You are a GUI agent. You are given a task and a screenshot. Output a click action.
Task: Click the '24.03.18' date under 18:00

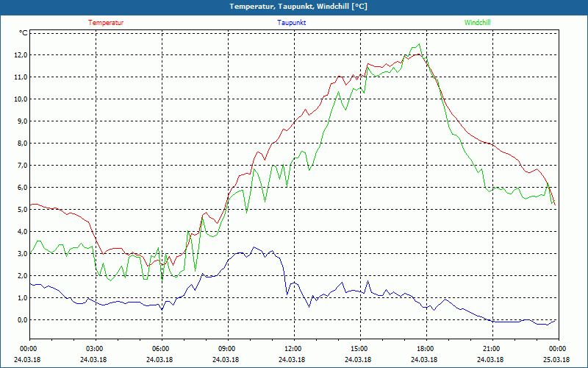click(424, 359)
